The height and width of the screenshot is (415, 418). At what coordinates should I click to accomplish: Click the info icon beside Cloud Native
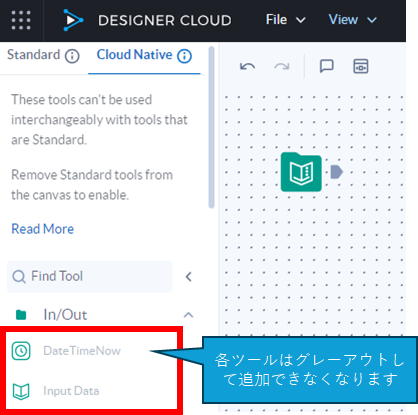click(184, 56)
